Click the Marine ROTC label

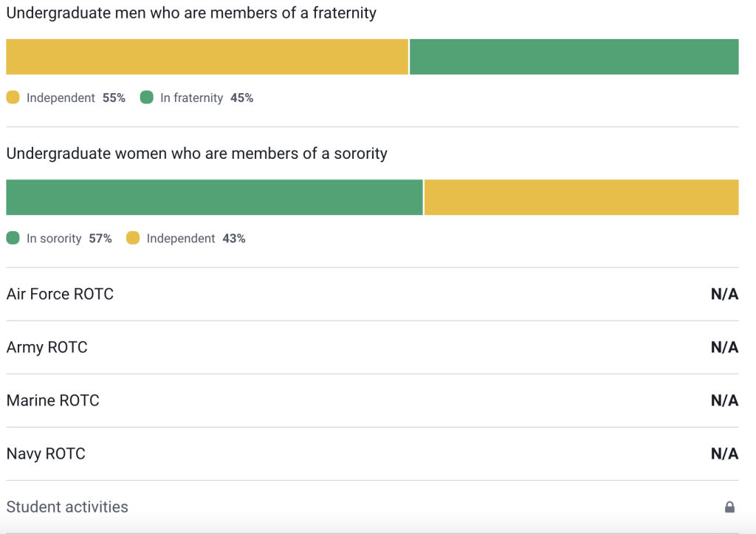coord(52,400)
